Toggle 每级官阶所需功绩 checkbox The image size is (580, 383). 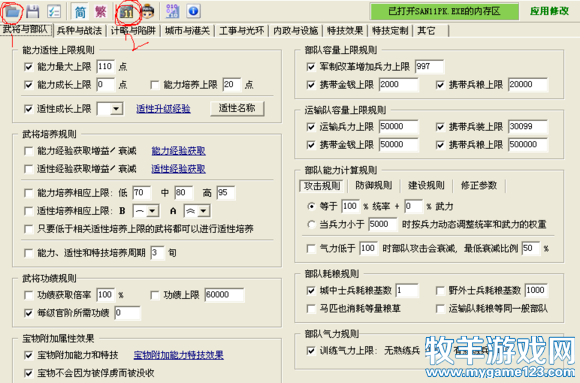(28, 313)
